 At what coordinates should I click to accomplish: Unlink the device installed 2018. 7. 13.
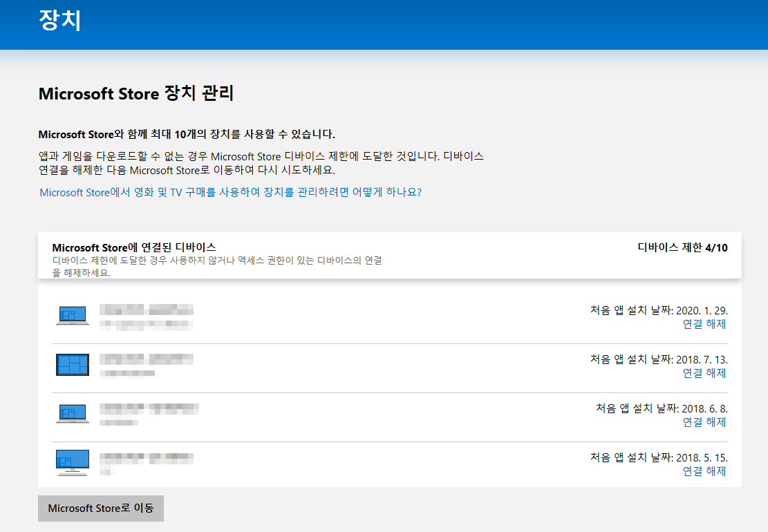coord(704,373)
